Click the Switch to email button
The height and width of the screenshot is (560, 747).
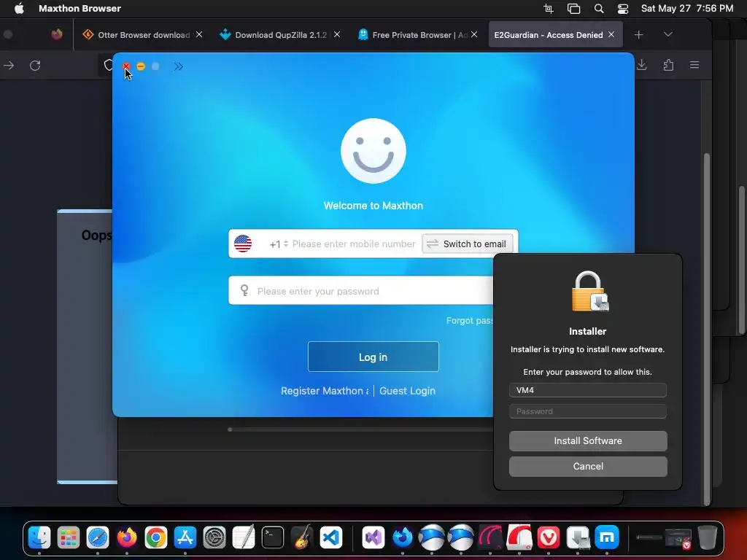(x=468, y=244)
